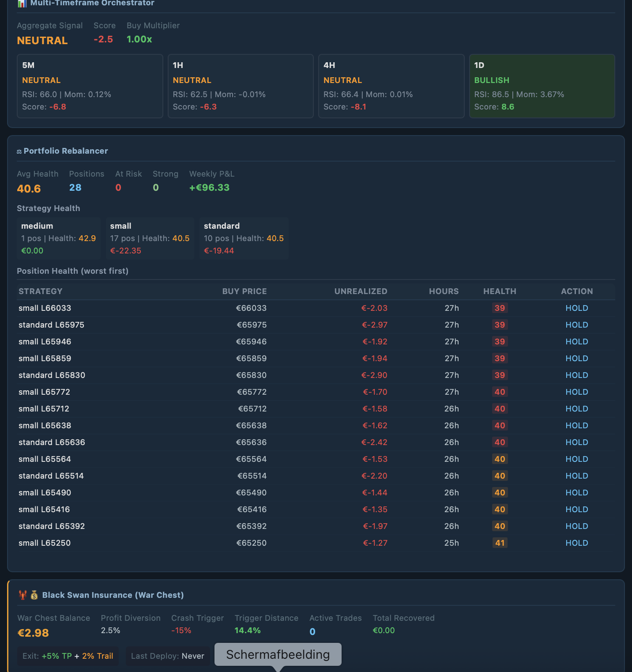Click the Schermafbeelding notification popup
Viewport: 632px width, 672px height.
tap(277, 654)
